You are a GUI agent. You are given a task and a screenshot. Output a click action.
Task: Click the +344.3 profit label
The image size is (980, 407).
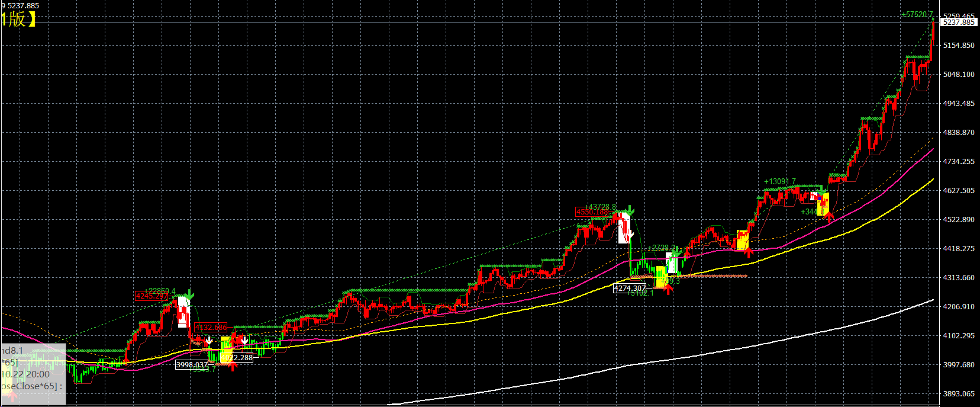(812, 211)
